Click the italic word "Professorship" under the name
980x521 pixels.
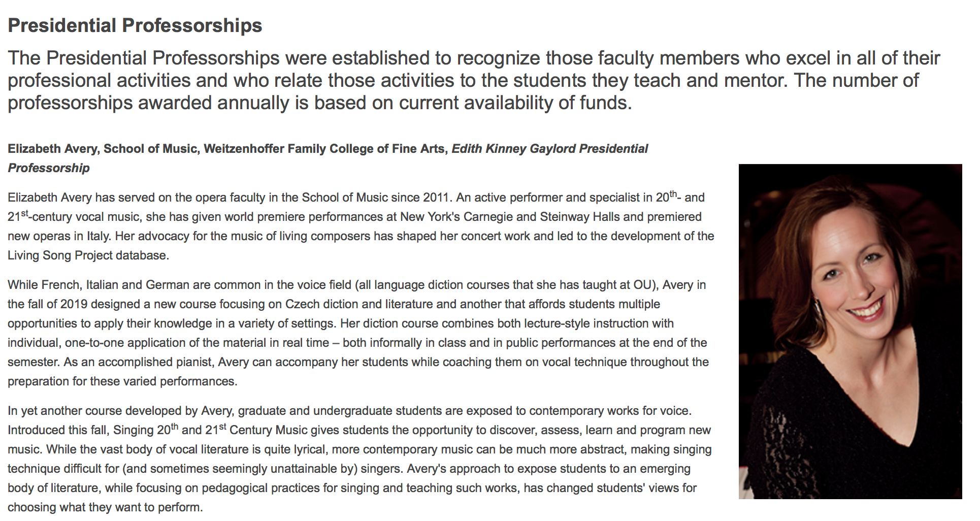click(x=49, y=168)
